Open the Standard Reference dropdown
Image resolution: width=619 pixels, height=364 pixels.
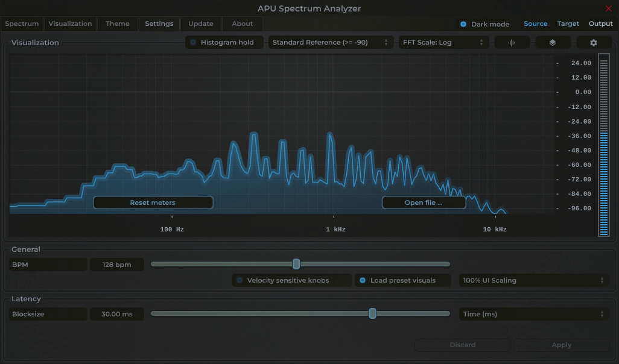(x=331, y=42)
